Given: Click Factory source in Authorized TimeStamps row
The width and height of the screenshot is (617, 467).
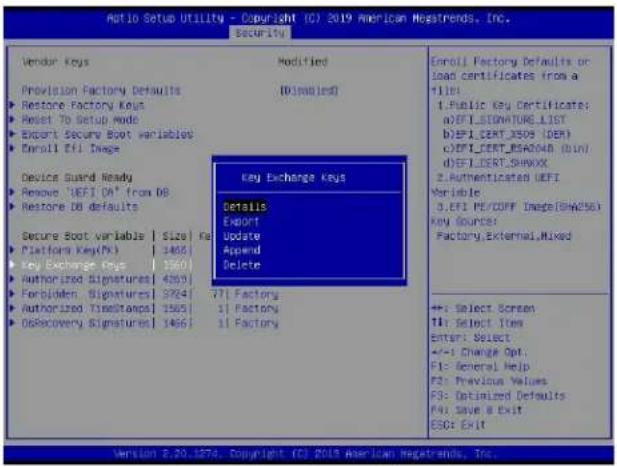Looking at the screenshot, I should (257, 308).
